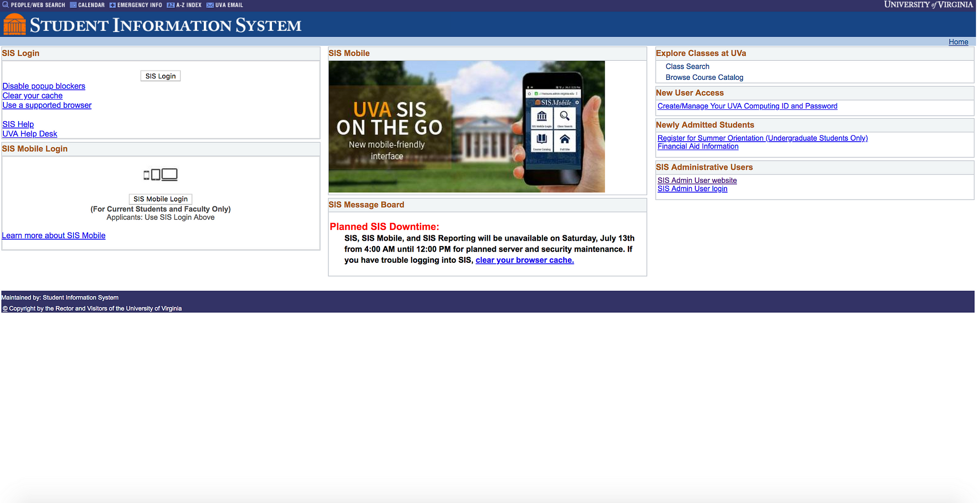980x503 pixels.
Task: Open the Class Search link
Action: tap(687, 67)
